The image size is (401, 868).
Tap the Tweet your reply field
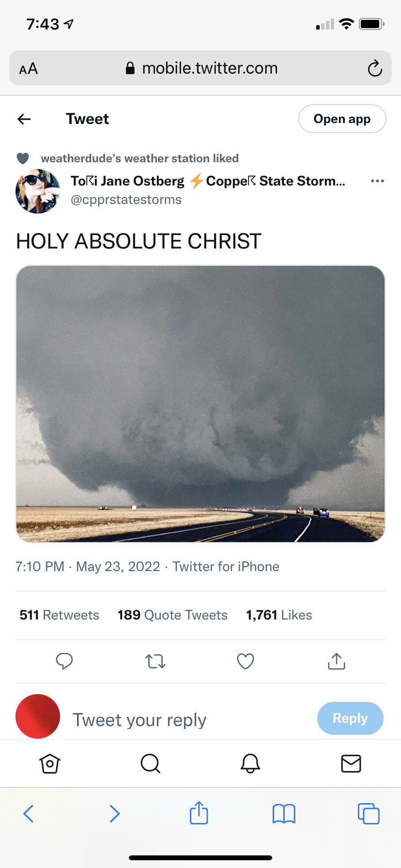[184, 720]
